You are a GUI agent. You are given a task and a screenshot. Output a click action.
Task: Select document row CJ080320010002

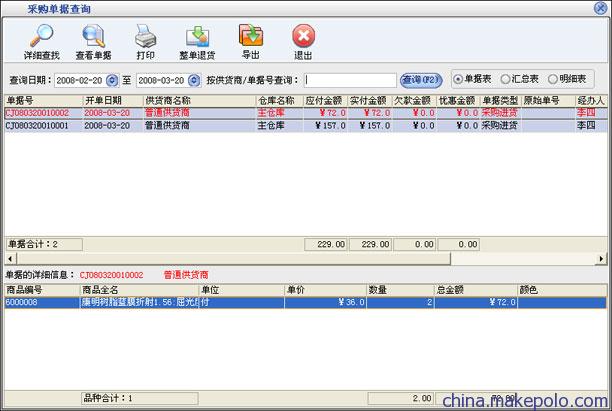point(38,114)
